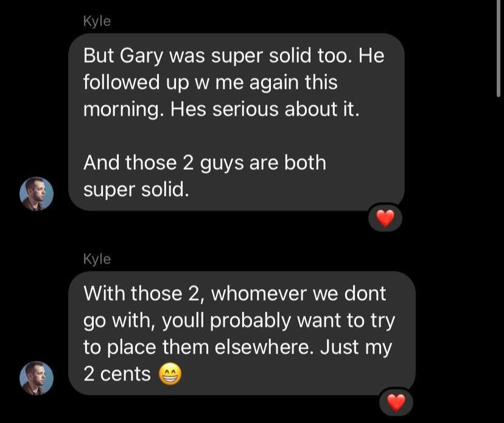The height and width of the screenshot is (423, 504).
Task: Select the word elsewhere in the second message
Action: [265, 347]
